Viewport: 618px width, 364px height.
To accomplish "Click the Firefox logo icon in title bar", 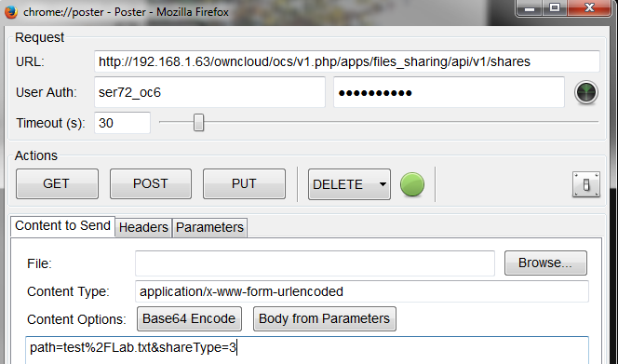I will click(x=11, y=12).
